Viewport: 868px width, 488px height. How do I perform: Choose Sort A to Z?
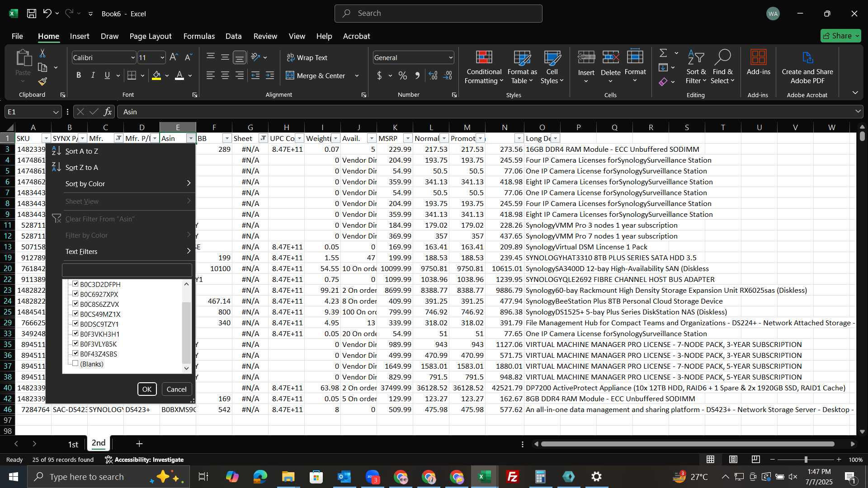[x=81, y=151]
